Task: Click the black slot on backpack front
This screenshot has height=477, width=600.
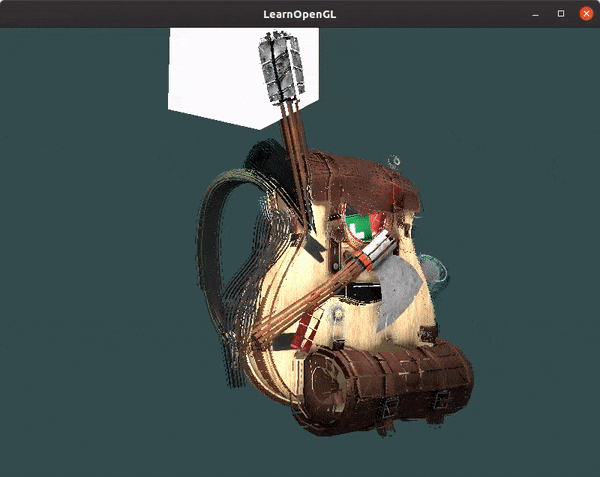Action: tap(362, 292)
